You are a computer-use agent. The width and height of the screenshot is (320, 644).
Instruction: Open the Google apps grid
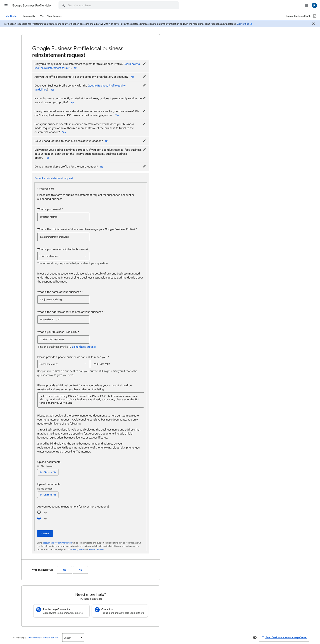[306, 5]
